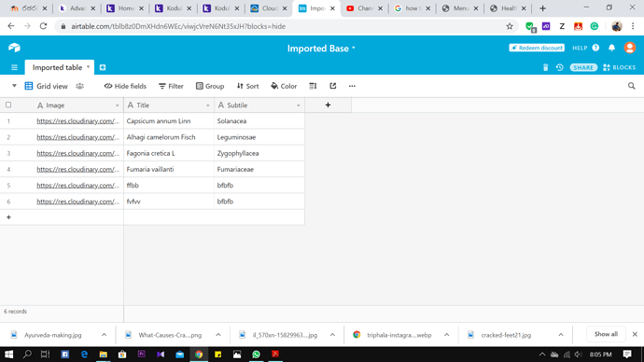Open Microsoft Edge from taskbar
The image size is (644, 362).
click(84, 355)
